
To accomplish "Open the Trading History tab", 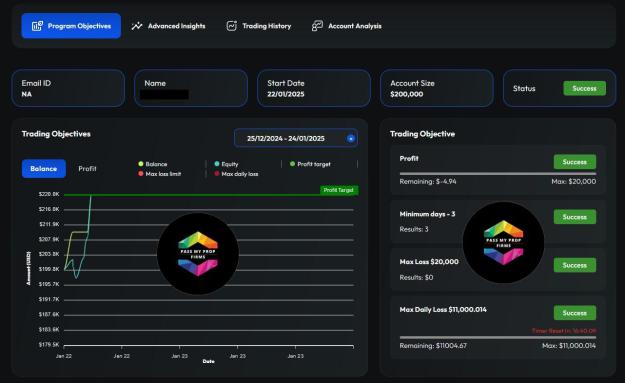I will (259, 26).
